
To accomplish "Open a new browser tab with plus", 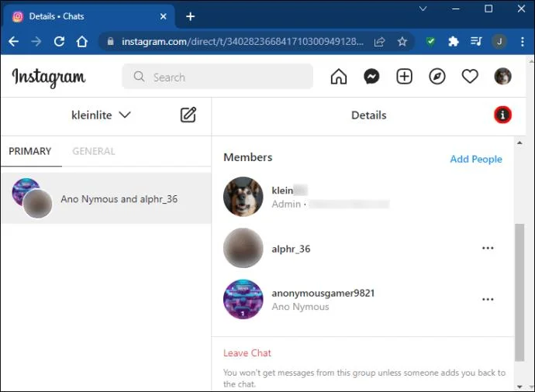I will [191, 16].
